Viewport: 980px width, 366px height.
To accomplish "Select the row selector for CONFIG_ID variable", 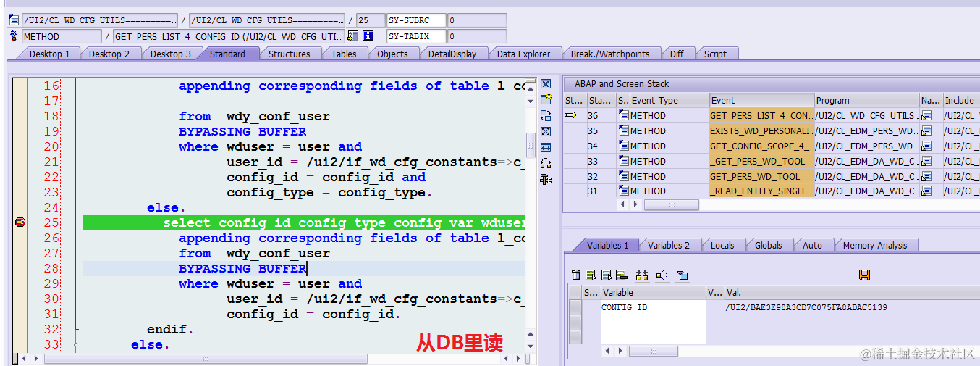I will (x=575, y=307).
